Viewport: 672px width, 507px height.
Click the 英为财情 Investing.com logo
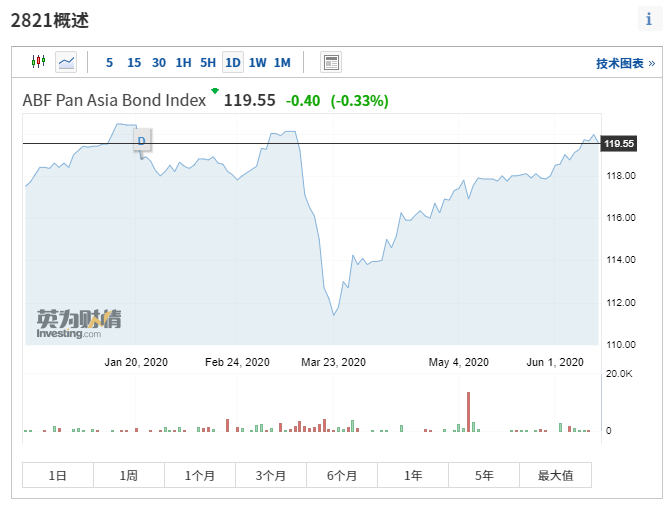click(x=79, y=323)
